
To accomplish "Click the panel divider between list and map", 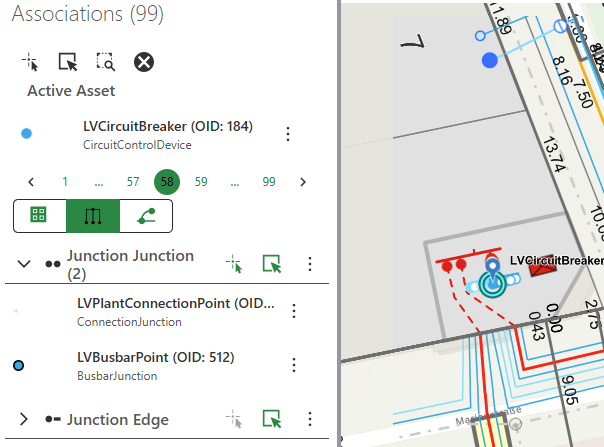I will pyautogui.click(x=339, y=224).
